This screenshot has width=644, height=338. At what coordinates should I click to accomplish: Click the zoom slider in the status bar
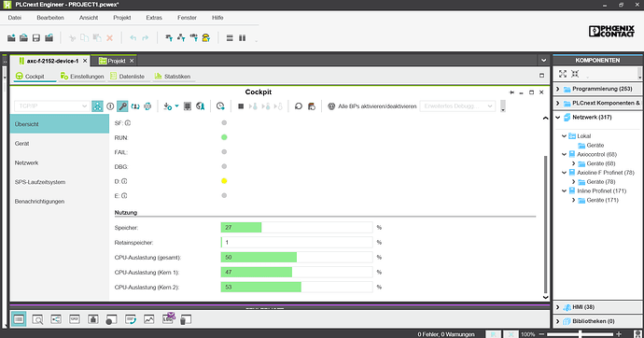coord(580,334)
